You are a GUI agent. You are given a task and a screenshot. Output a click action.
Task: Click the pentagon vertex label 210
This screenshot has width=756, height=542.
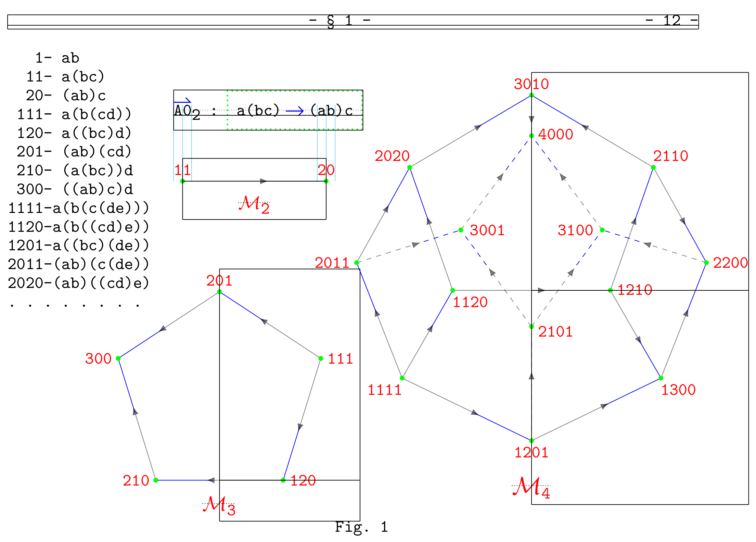coord(136,481)
